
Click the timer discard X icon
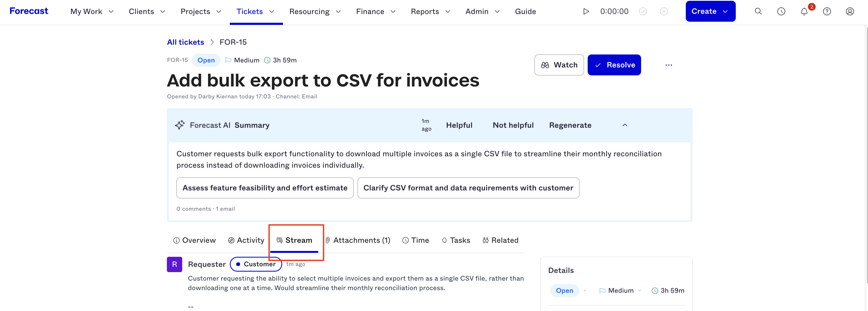[664, 11]
